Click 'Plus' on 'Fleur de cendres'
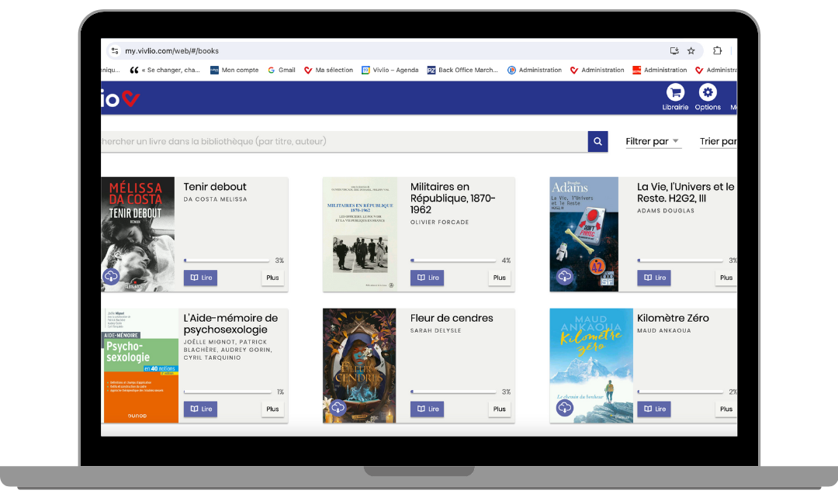The height and width of the screenshot is (504, 838). [x=499, y=409]
